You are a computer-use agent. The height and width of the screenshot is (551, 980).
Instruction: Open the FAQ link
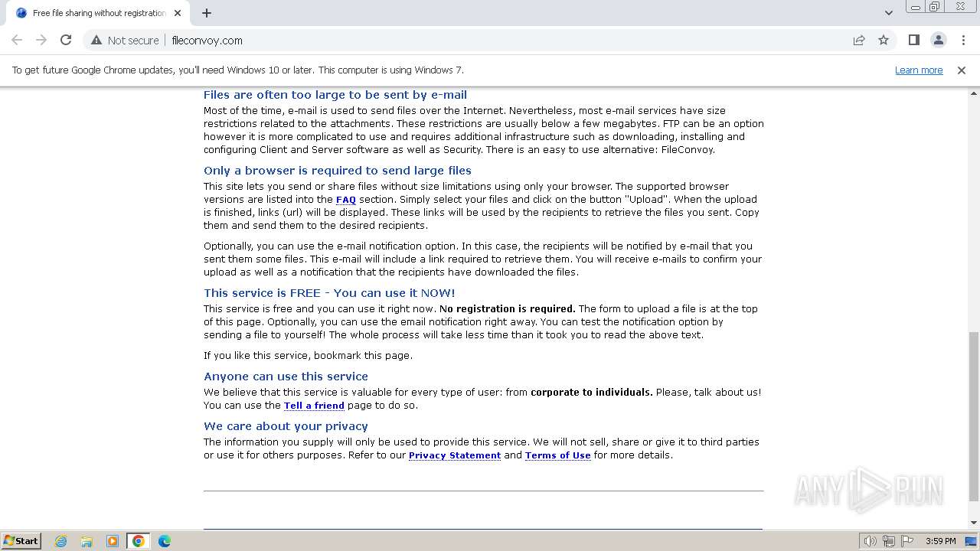(346, 200)
